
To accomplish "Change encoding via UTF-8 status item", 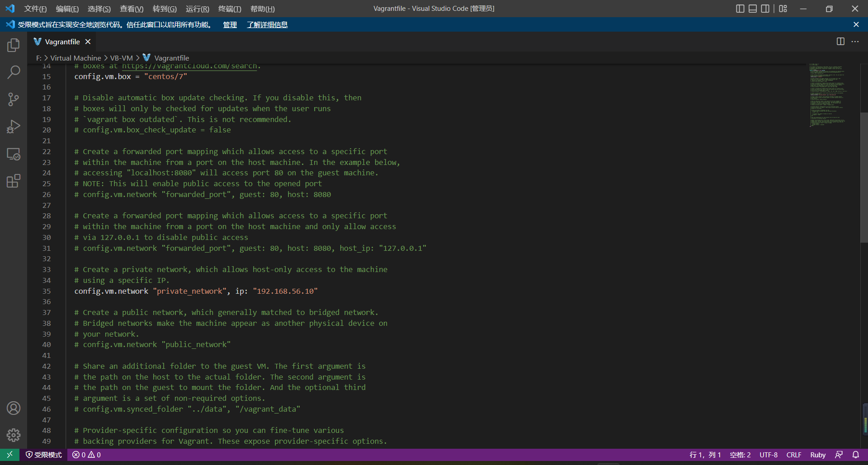I will point(769,455).
